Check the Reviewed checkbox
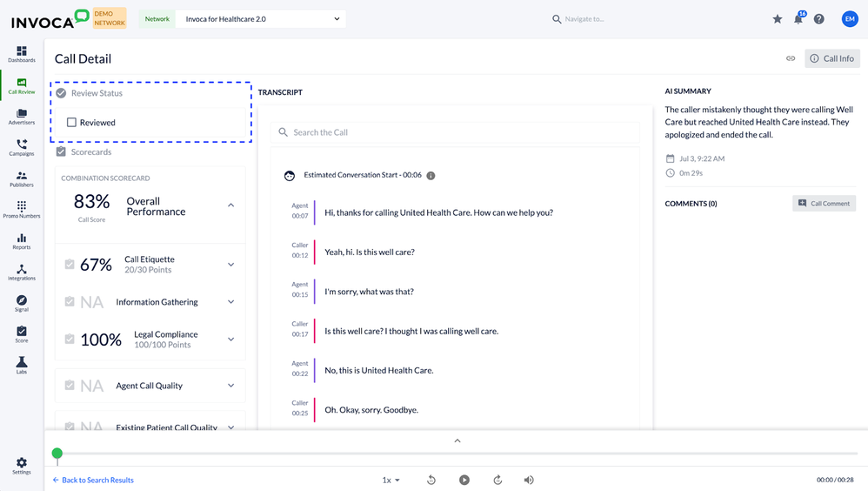Image resolution: width=868 pixels, height=491 pixels. point(71,123)
